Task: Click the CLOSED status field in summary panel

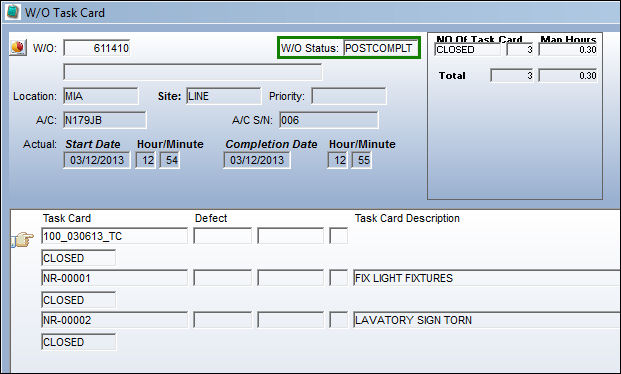Action: [x=467, y=50]
